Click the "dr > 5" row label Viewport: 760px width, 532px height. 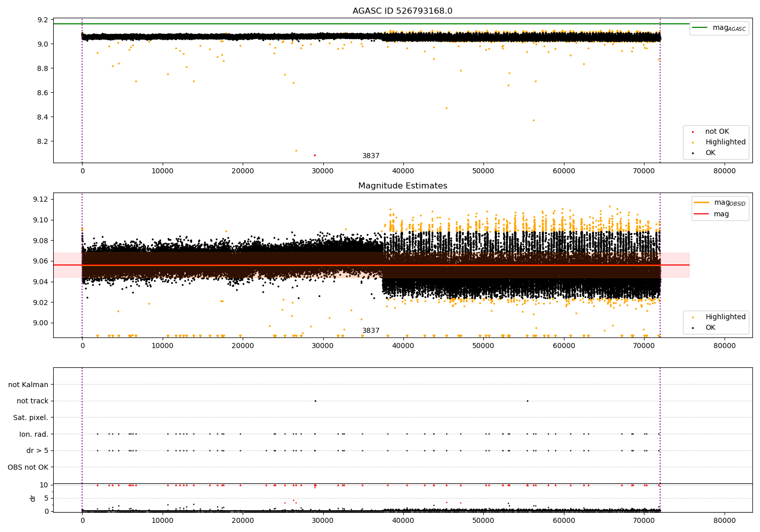tap(37, 451)
